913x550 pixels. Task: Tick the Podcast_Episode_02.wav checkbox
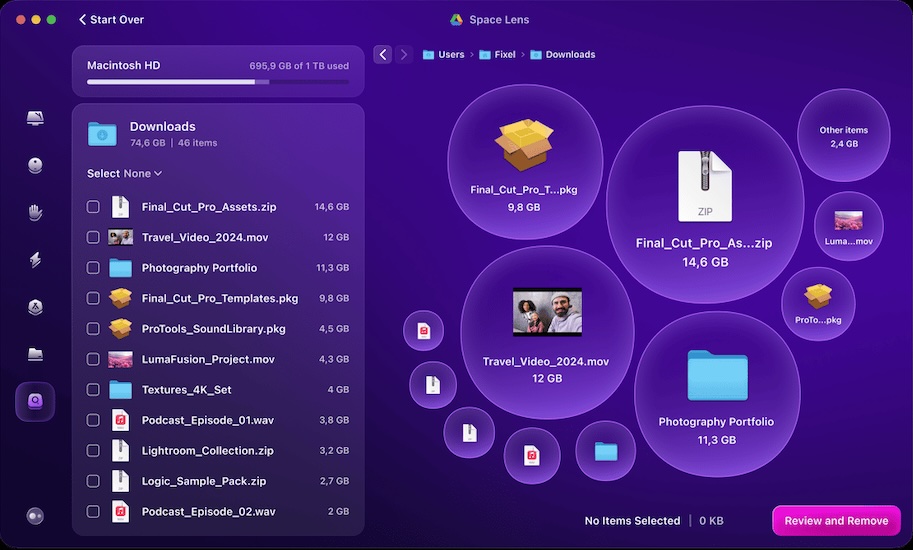[93, 512]
